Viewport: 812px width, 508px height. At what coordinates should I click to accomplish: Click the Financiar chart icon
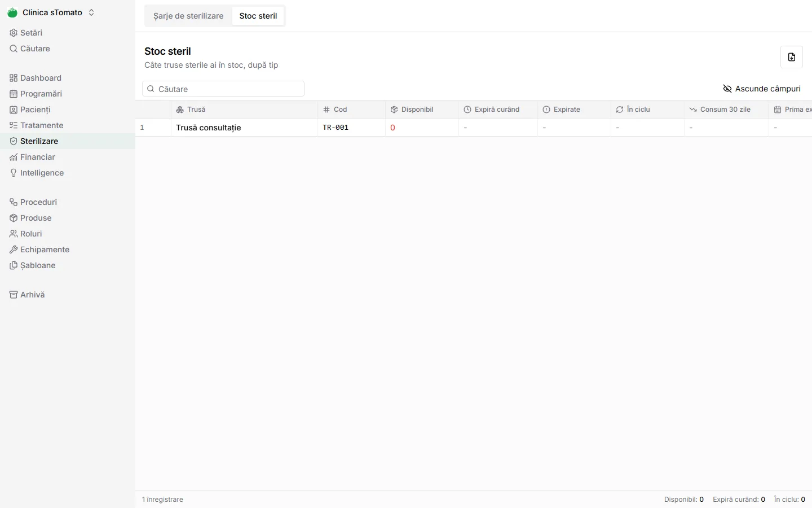[14, 157]
